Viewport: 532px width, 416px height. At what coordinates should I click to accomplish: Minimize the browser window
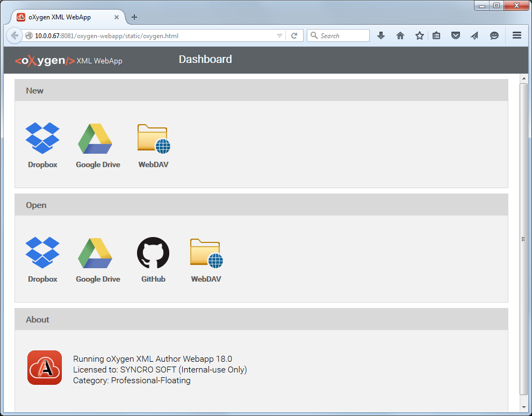coord(482,6)
